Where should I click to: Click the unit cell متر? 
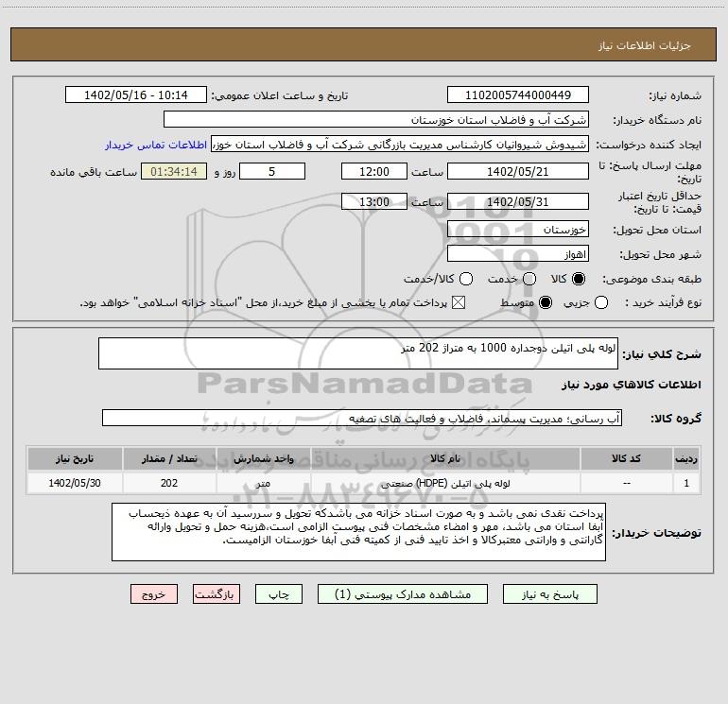[x=263, y=483]
